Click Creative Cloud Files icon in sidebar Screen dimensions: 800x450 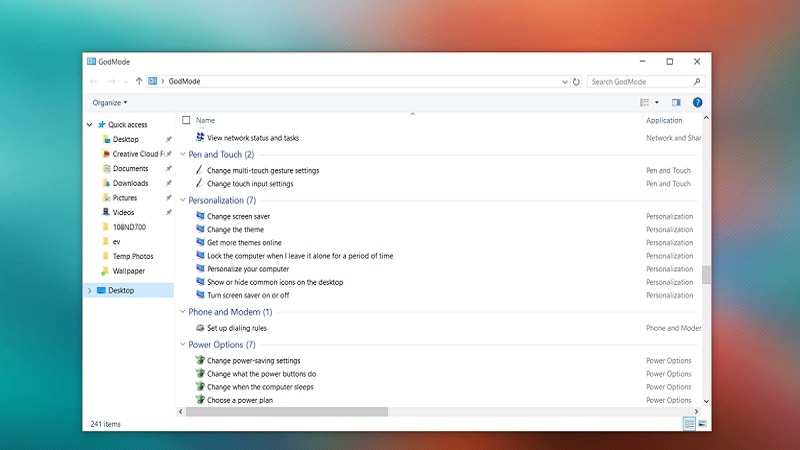(x=106, y=154)
